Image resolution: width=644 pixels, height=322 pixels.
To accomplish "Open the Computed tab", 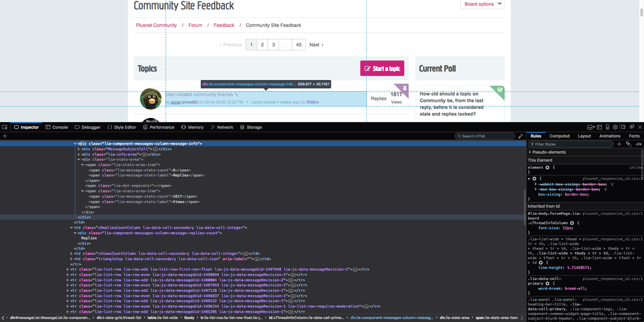I will [x=559, y=136].
